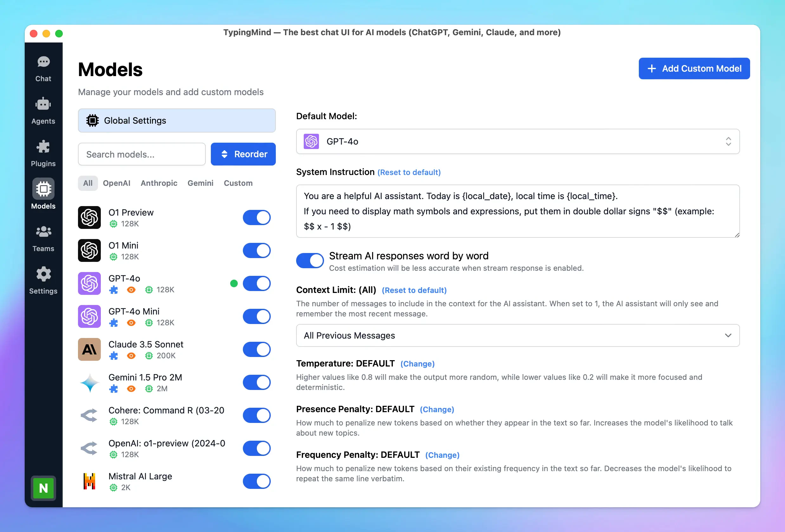Change the Temperature setting

[x=418, y=364]
